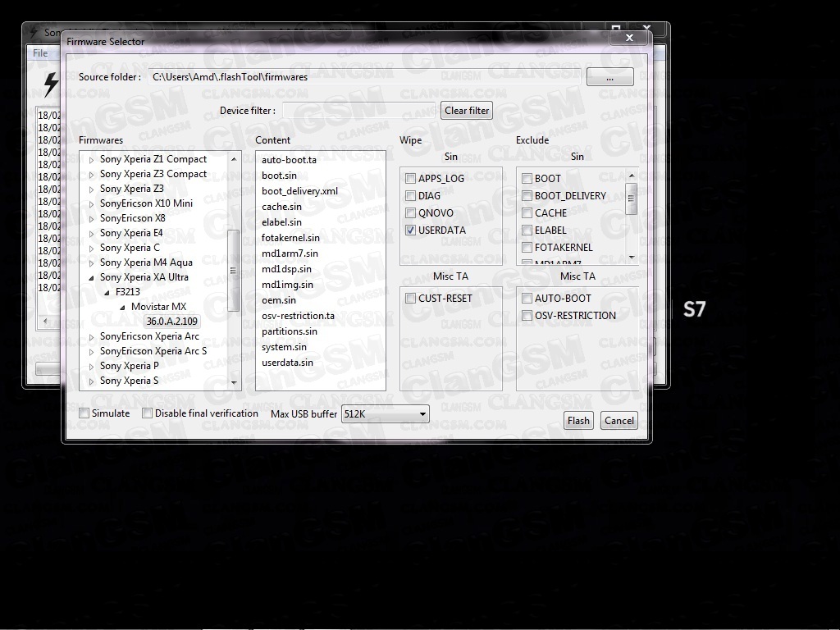
Task: Expand the SonyEricson X10 Mini node
Action: (92, 204)
